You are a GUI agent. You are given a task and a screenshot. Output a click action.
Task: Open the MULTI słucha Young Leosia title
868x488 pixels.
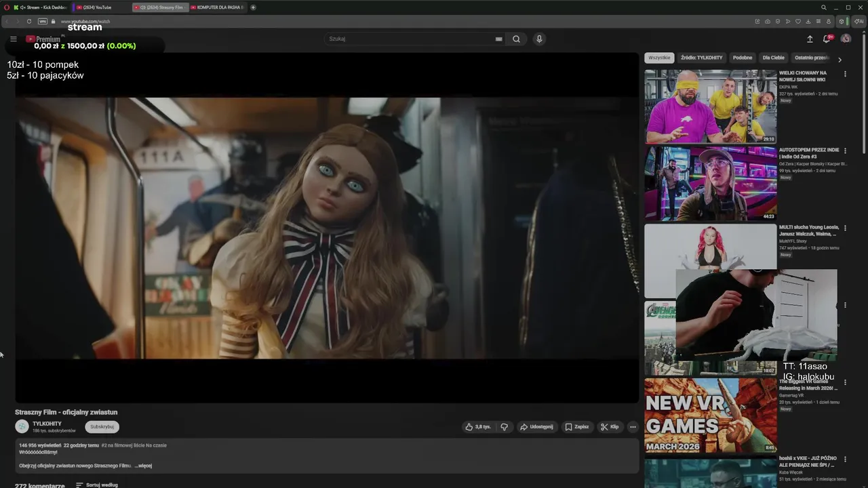809,230
